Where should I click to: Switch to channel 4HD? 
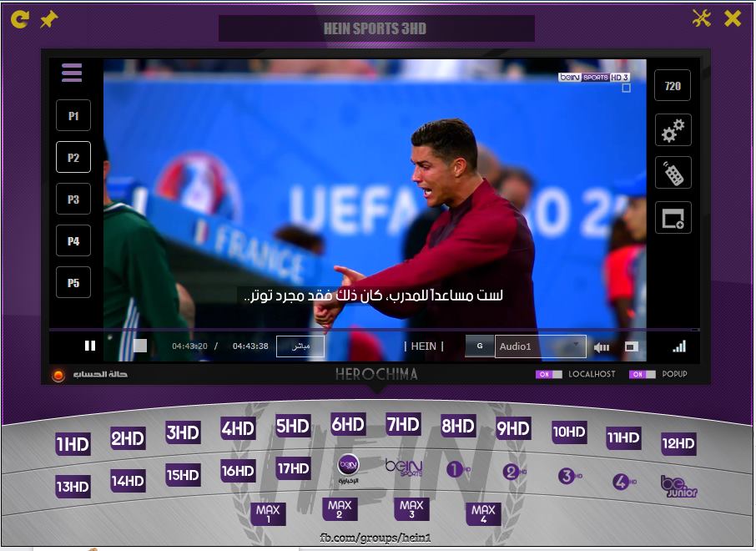pyautogui.click(x=238, y=428)
